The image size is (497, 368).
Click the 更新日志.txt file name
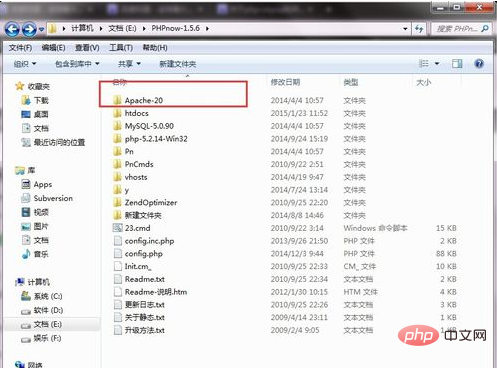(145, 305)
